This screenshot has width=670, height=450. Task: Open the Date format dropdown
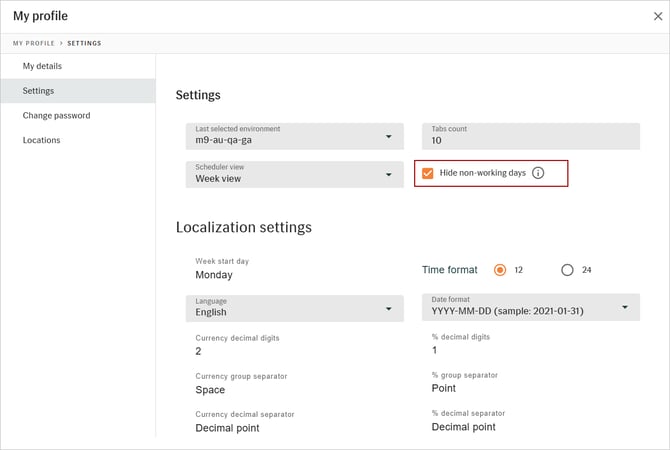point(531,307)
